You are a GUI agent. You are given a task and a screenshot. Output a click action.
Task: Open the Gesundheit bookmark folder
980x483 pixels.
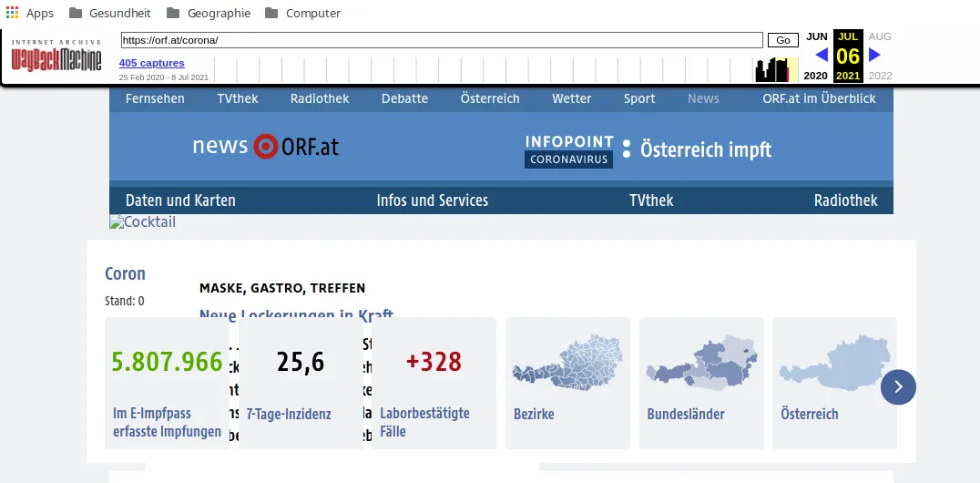pos(110,13)
